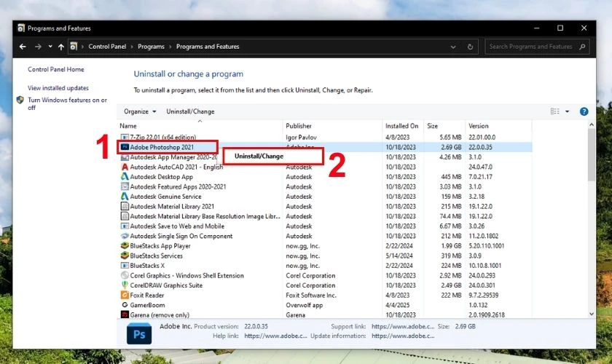This screenshot has width=612, height=364.
Task: Click the Igor Pavlov publisher cell
Action: pyautogui.click(x=301, y=138)
